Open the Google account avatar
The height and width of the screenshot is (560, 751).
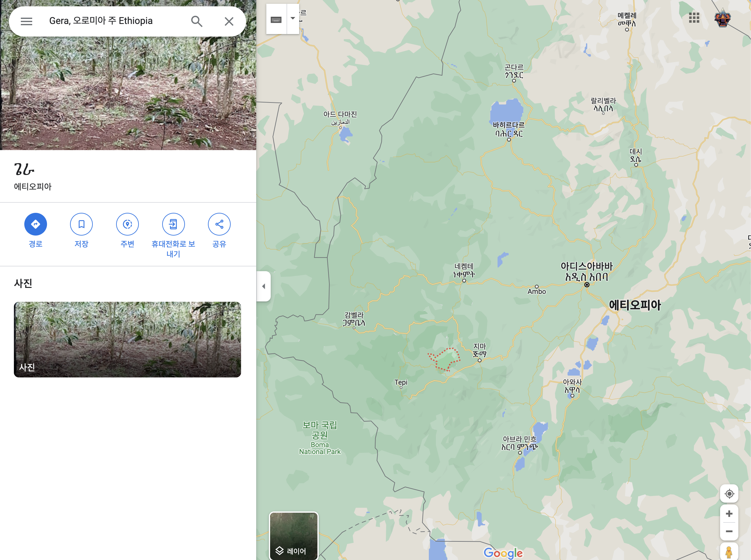(723, 18)
